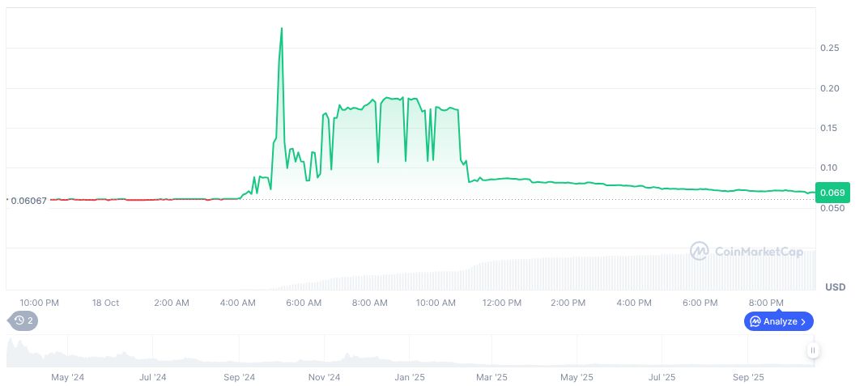Click the 8:00 PM time axis label
This screenshot has width=868, height=386.
(766, 303)
